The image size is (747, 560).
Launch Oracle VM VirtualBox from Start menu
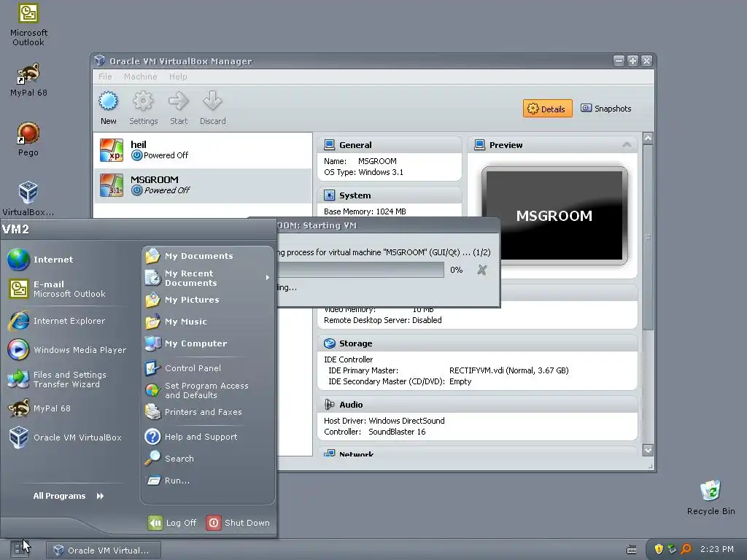coord(66,437)
